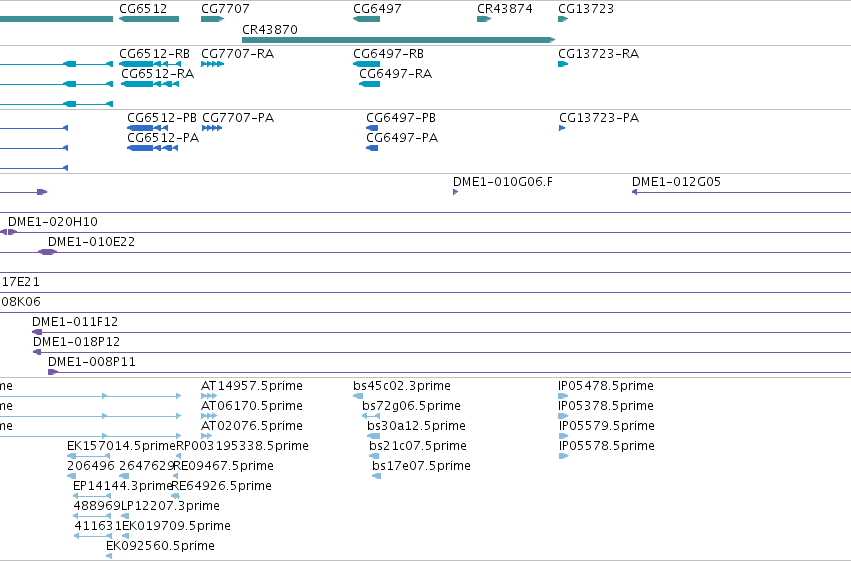Viewport: 851px width, 561px height.
Task: Click the CR43870 label
Action: pos(270,29)
